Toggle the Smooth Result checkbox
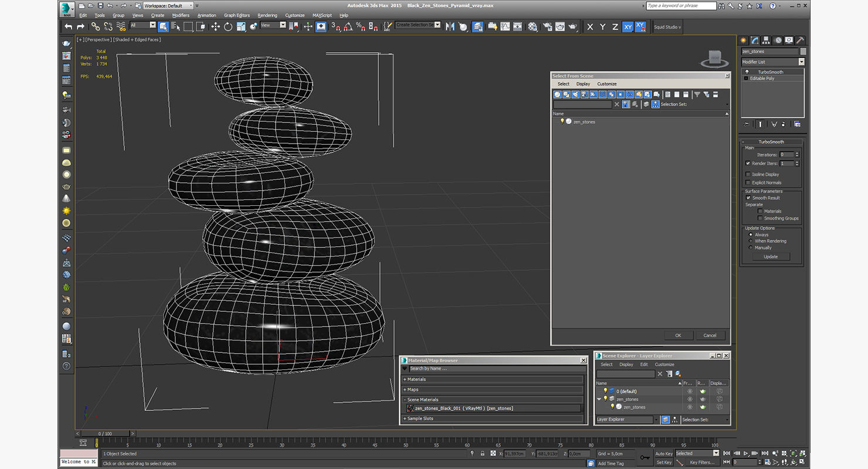 tap(748, 198)
